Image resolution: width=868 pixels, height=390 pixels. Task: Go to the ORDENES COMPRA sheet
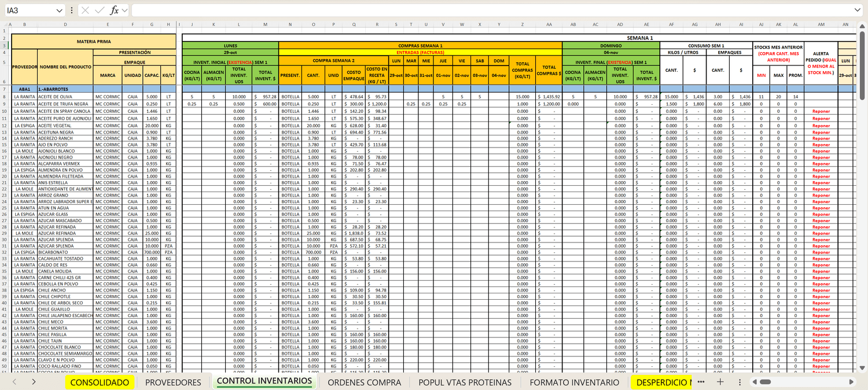(364, 382)
